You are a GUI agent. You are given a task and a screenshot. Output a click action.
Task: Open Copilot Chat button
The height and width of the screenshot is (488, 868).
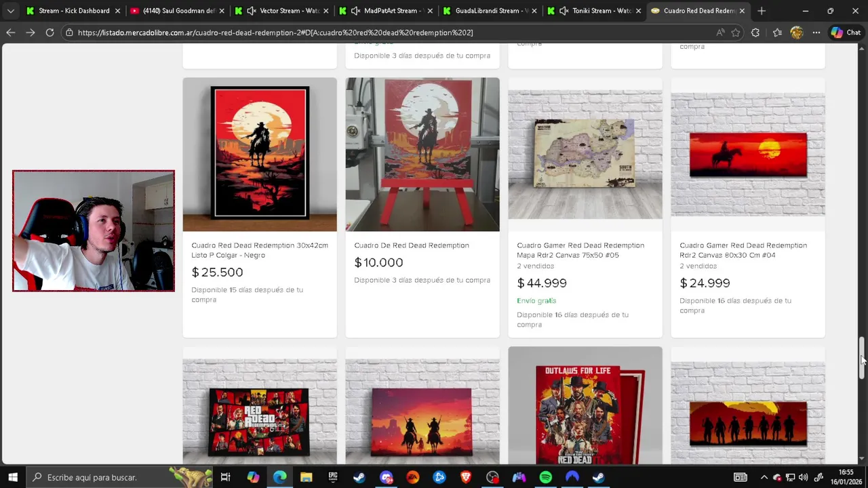point(846,33)
